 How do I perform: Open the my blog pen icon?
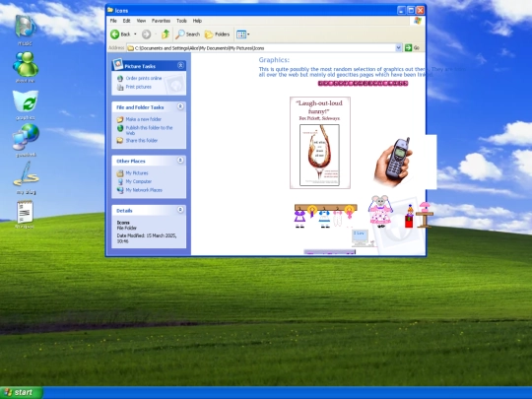[27, 173]
